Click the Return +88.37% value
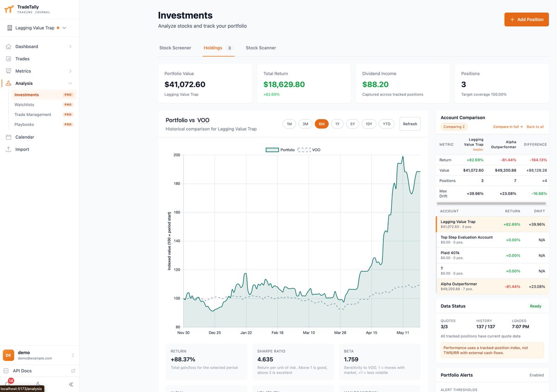 tap(183, 359)
